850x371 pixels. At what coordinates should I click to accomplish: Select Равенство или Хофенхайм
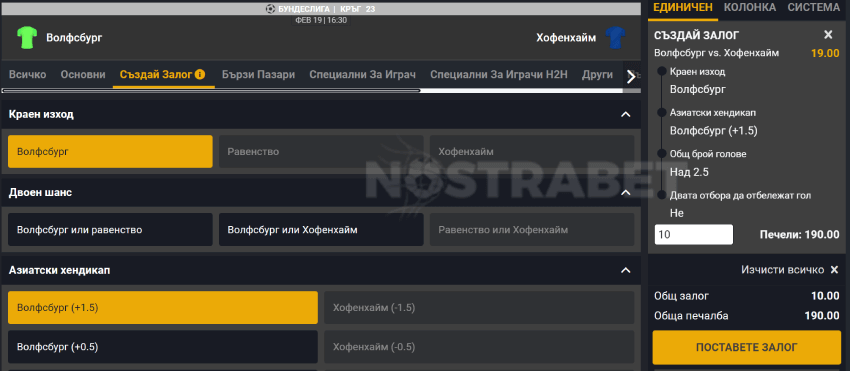532,229
